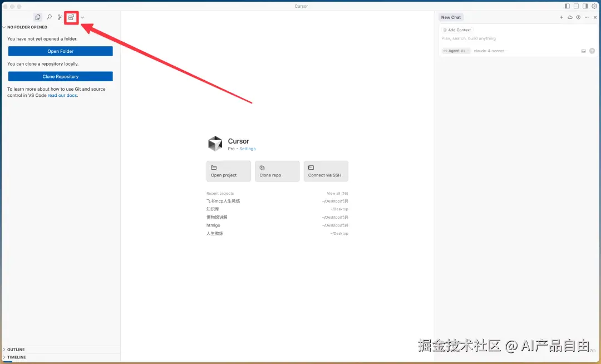The image size is (601, 364).
Task: Click the folder icon in Open project
Action: [214, 168]
